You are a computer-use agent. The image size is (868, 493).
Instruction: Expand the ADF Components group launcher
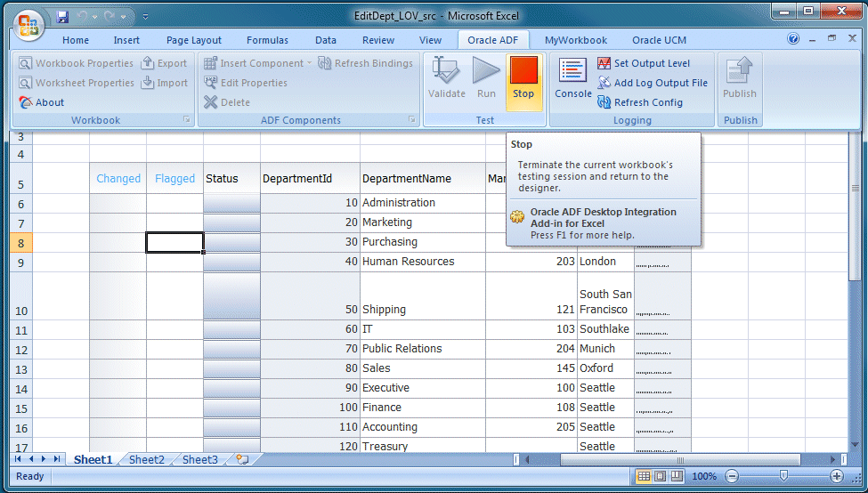click(412, 119)
